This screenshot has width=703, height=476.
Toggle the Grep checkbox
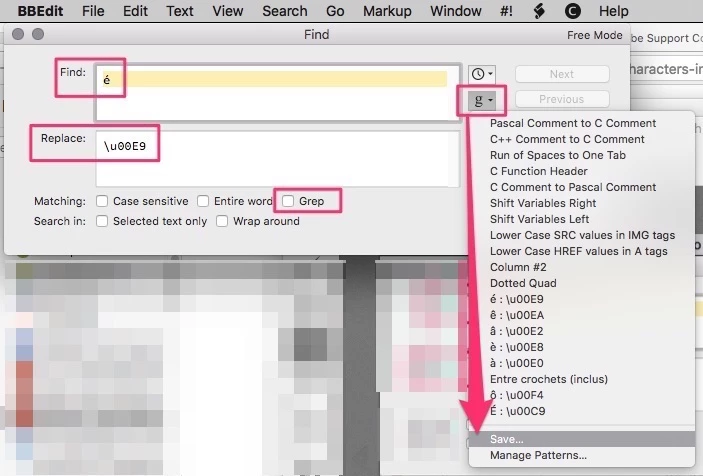pyautogui.click(x=288, y=201)
